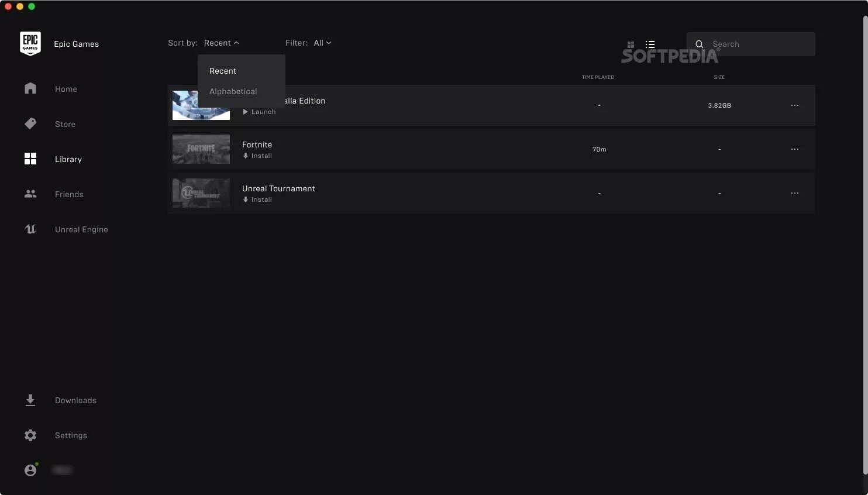This screenshot has height=495, width=868.
Task: Launch the Valhalla Edition game
Action: click(x=259, y=112)
